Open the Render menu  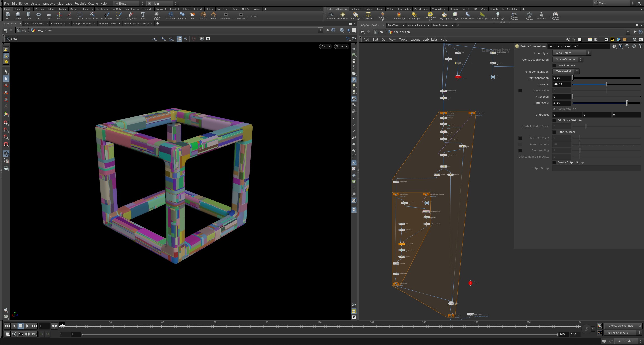[24, 3]
